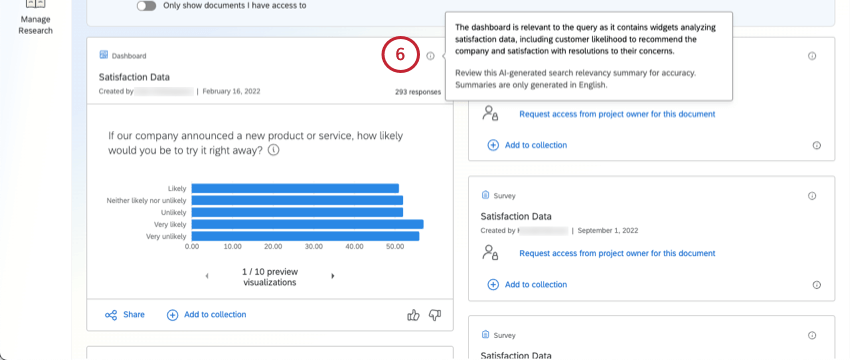Viewport: 850px width, 360px height.
Task: Click the info icon on the top right card
Action: pyautogui.click(x=812, y=56)
